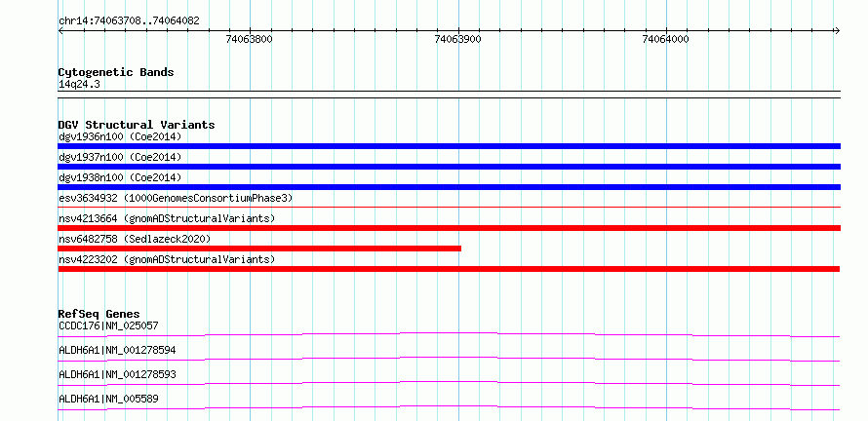Select the short red bar under nsv6482758
The height and width of the screenshot is (421, 868).
click(x=259, y=249)
